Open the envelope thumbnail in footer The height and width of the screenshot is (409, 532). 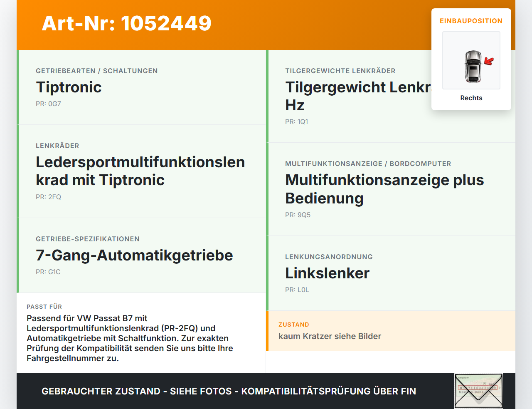[x=478, y=391]
